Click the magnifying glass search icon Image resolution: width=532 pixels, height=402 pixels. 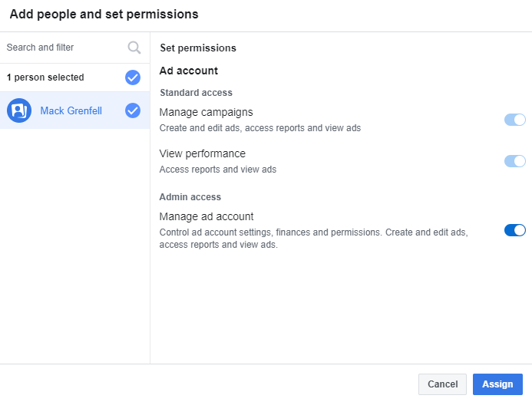[x=134, y=48]
